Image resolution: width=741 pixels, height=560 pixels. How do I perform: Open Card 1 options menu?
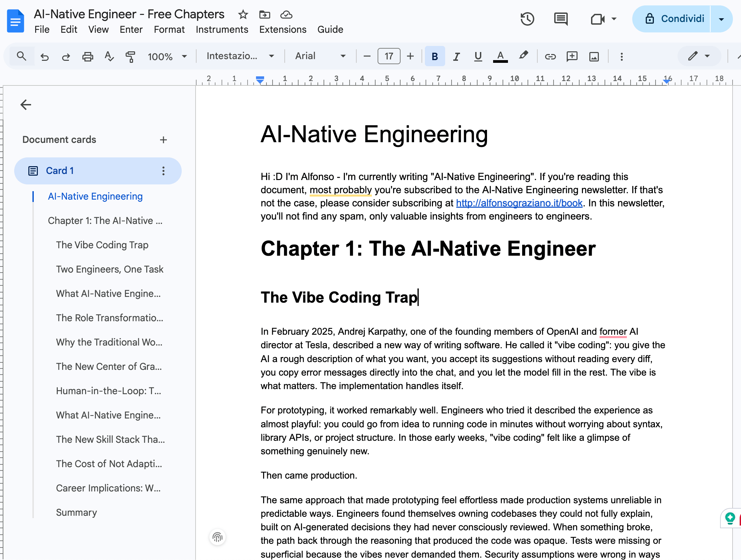[x=163, y=171]
